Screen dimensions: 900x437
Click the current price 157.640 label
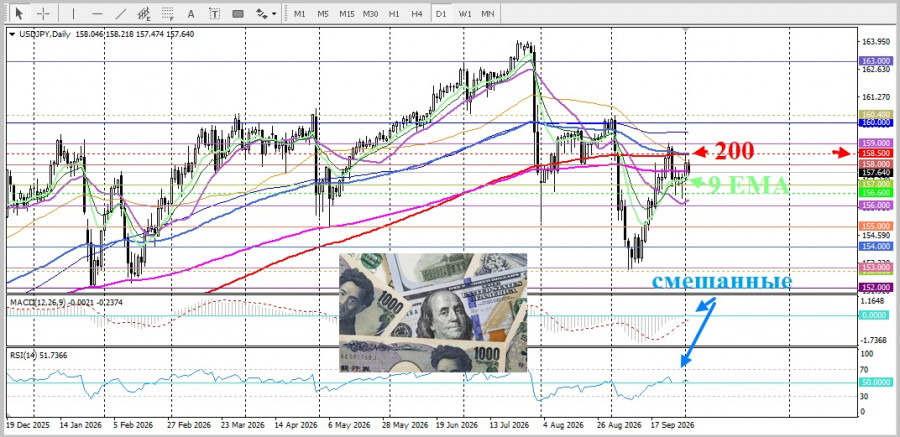[876, 172]
